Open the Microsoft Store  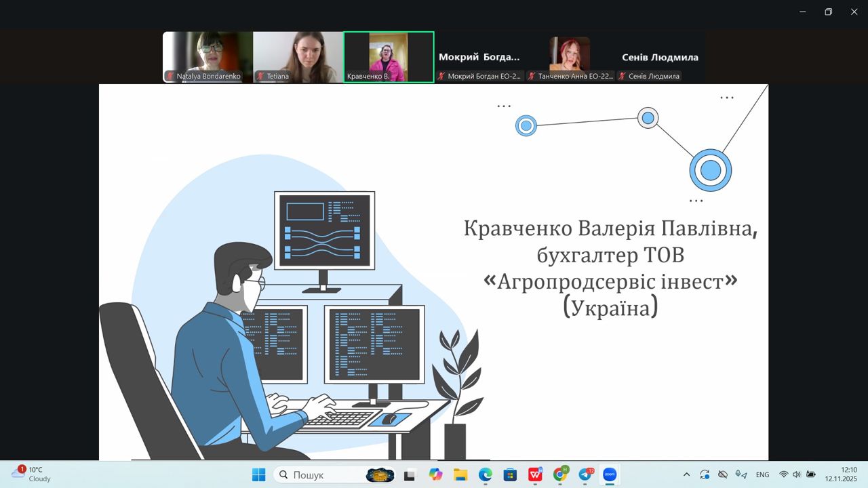tap(509, 474)
